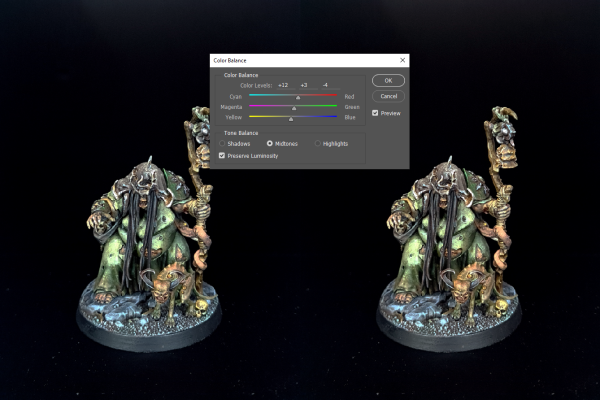Close the Color Balance dialog window
The height and width of the screenshot is (400, 600).
click(402, 60)
